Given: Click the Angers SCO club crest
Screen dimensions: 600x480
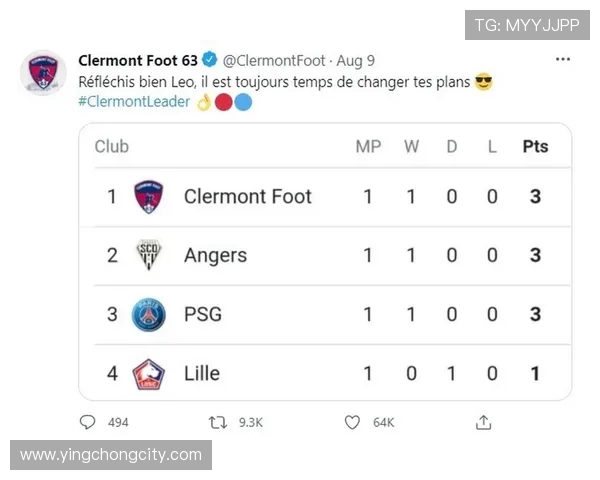Looking at the screenshot, I should tap(148, 256).
